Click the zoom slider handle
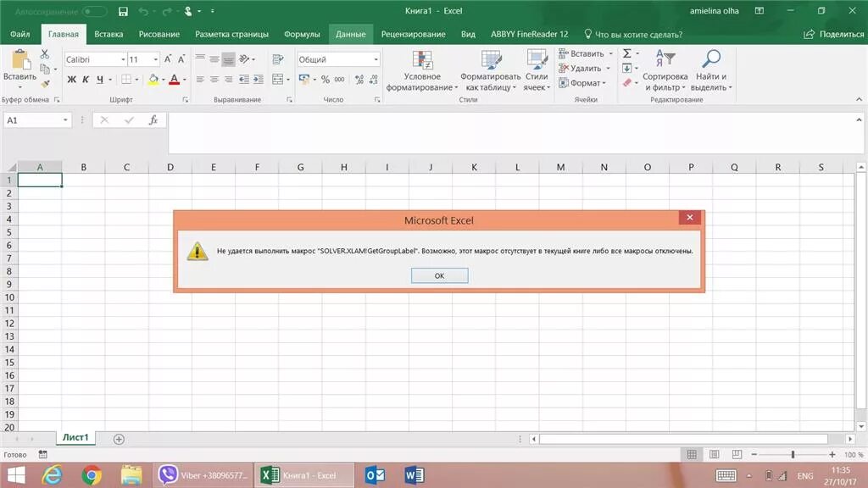Image resolution: width=868 pixels, height=488 pixels. pyautogui.click(x=793, y=454)
